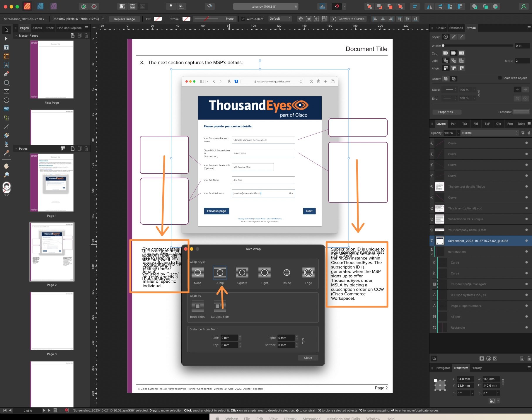This screenshot has height=420, width=532.
Task: Select the Table tool
Action: coord(6,56)
